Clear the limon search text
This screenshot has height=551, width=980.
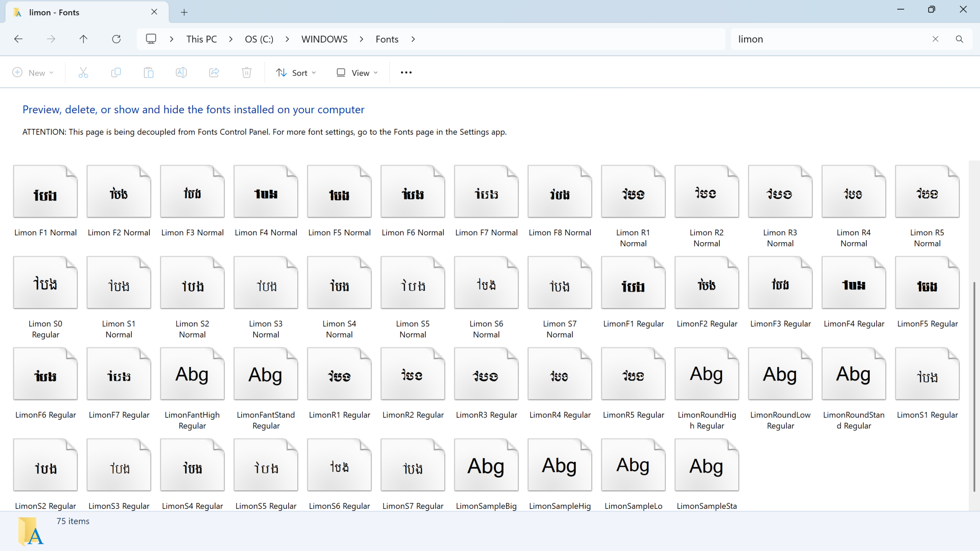pos(935,39)
